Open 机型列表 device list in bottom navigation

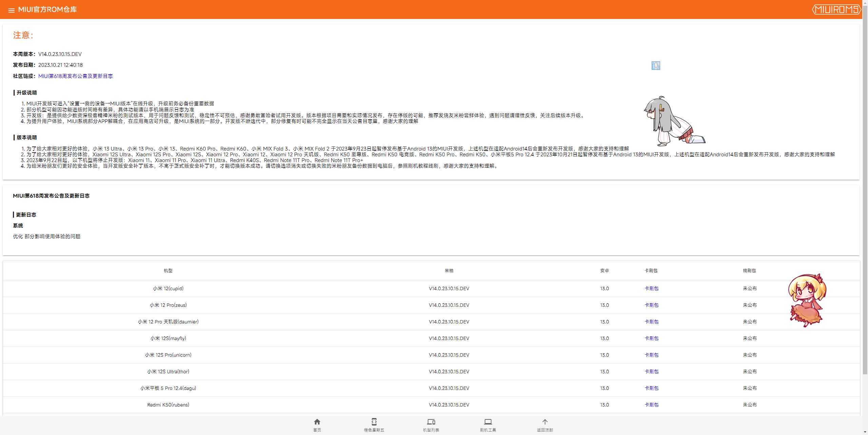coord(431,425)
